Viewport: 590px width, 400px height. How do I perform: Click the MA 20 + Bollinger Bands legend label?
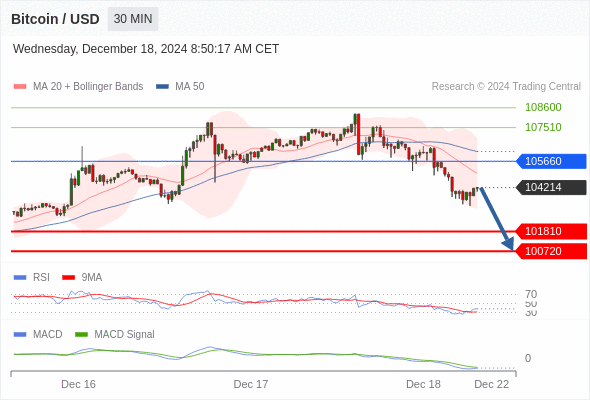88,87
